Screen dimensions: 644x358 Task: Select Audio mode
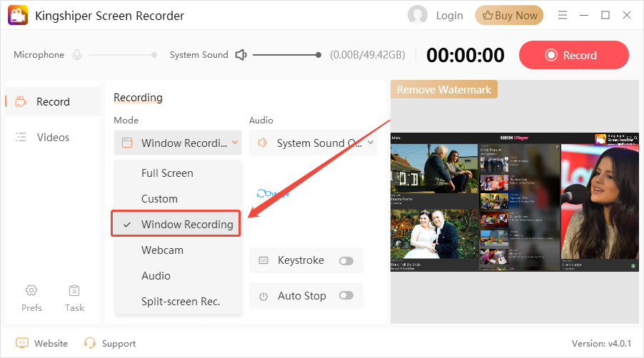pyautogui.click(x=178, y=275)
